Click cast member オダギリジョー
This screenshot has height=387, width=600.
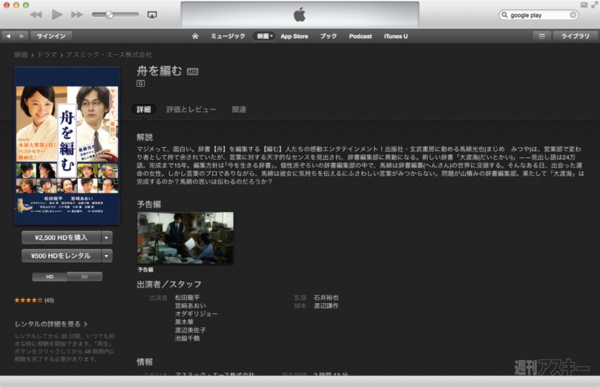(x=196, y=314)
